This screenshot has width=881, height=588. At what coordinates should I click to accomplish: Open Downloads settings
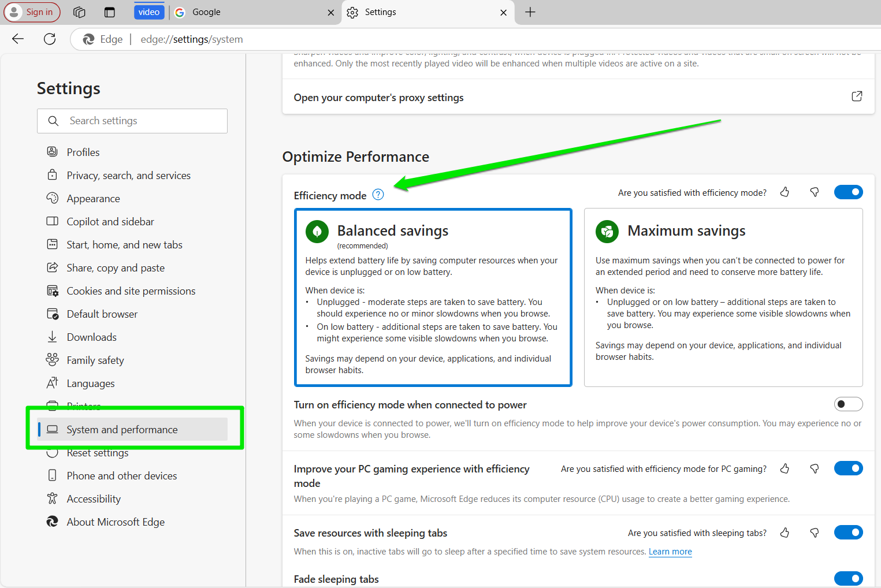(x=132, y=337)
